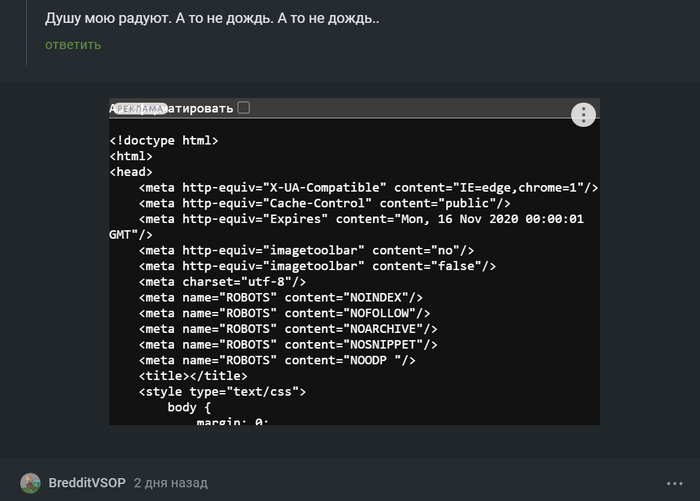The height and width of the screenshot is (501, 700).
Task: Click the NOINDEX robots meta line
Action: point(281,297)
